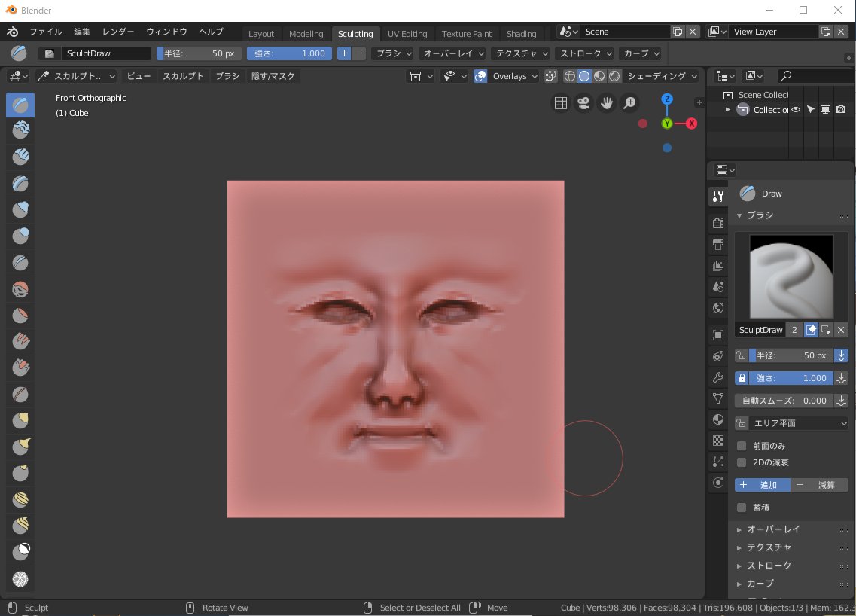This screenshot has width=856, height=616.
Task: Select the Scrape brush tool
Action: [20, 367]
